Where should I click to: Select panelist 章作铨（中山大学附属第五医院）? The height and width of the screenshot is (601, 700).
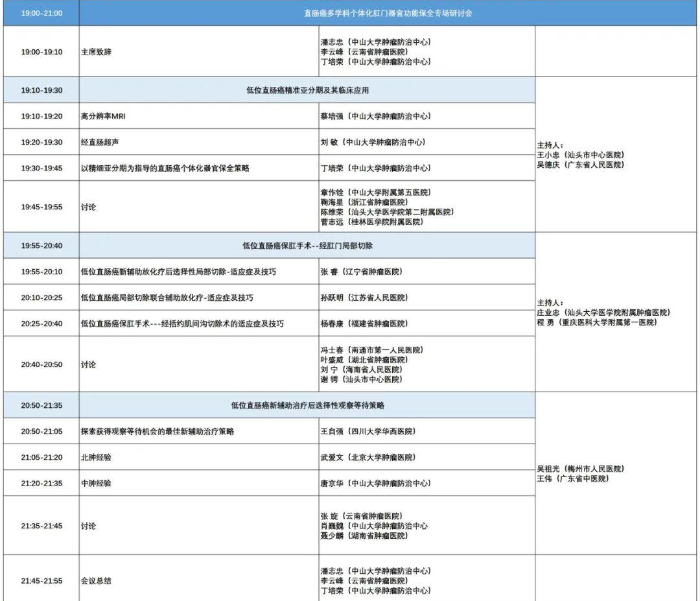376,193
